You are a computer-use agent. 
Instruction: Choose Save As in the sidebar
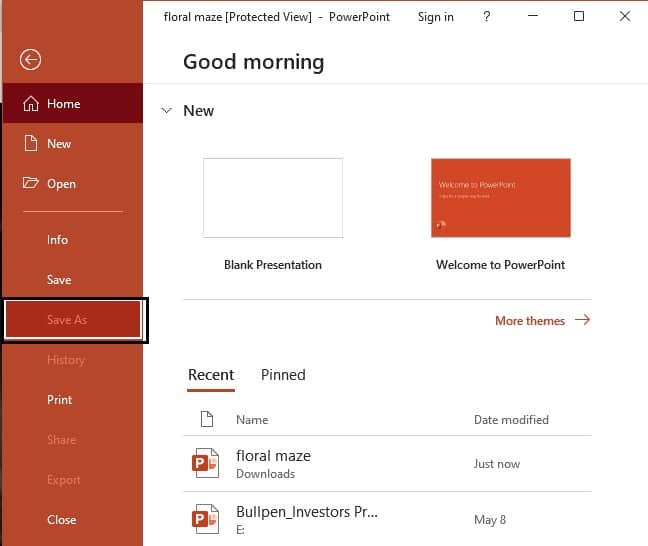pos(73,319)
